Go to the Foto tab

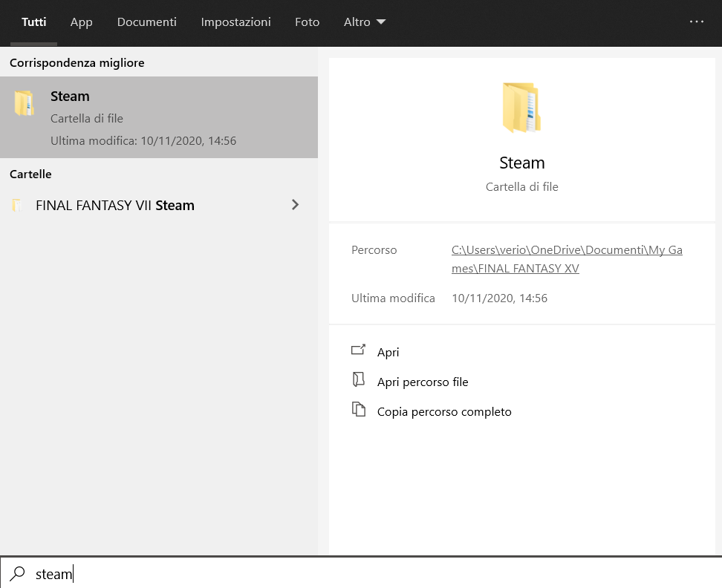coord(307,22)
